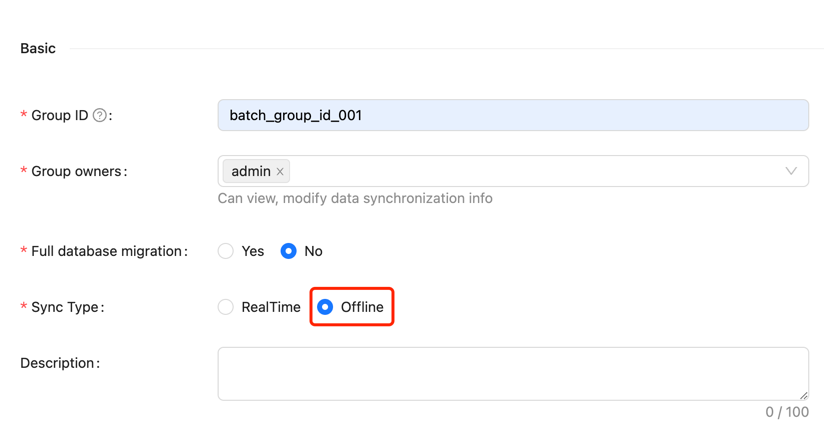
Task: Click the Full database migration label
Action: coord(108,251)
